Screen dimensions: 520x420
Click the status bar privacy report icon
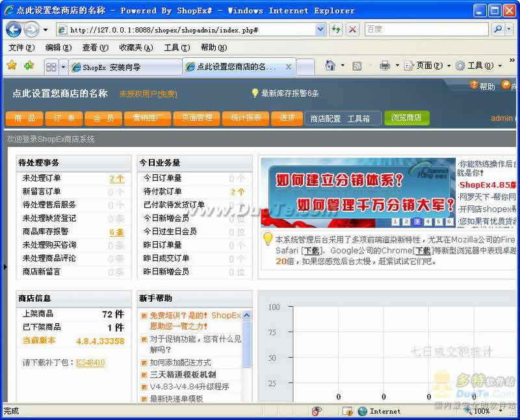(x=317, y=412)
